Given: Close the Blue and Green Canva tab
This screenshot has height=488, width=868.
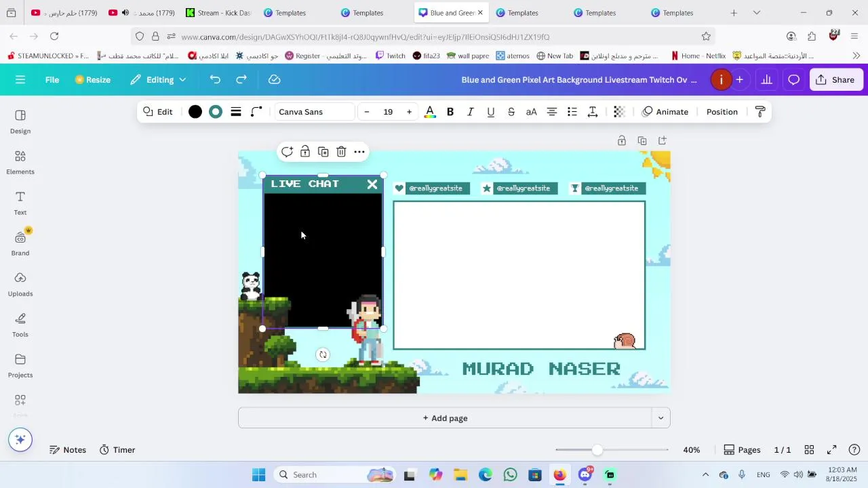Looking at the screenshot, I should pyautogui.click(x=480, y=13).
